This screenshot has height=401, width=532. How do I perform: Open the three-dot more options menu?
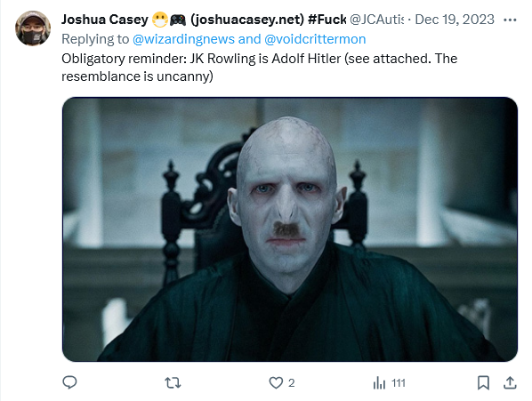point(510,20)
